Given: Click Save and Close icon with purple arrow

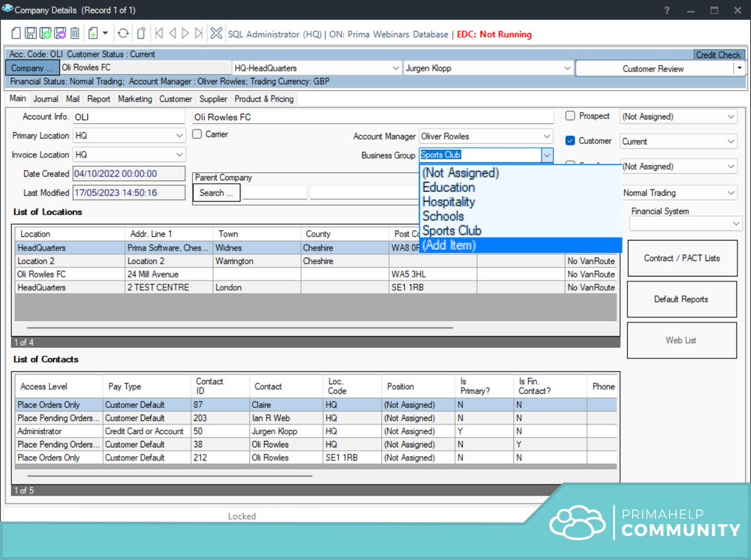Looking at the screenshot, I should click(60, 34).
